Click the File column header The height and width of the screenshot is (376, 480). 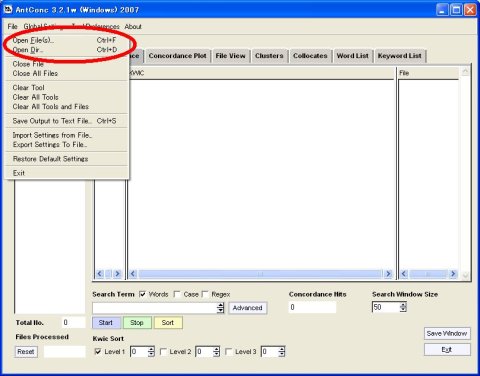[x=428, y=73]
